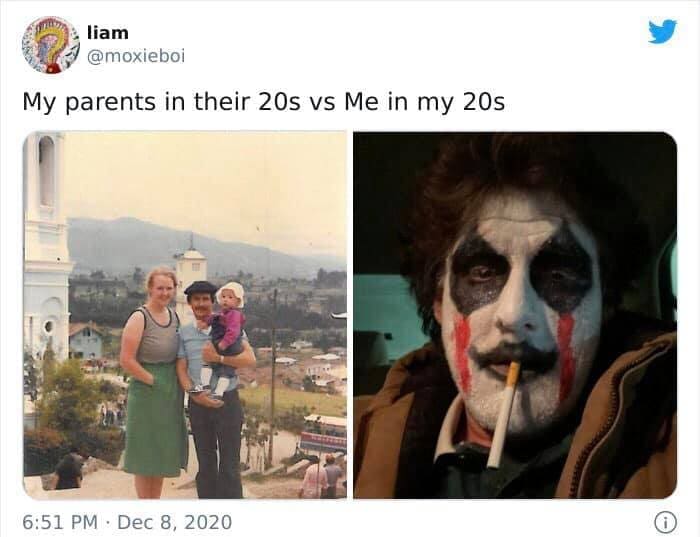This screenshot has height=537, width=700.
Task: Click the Dec 8, 2020 date
Action: [x=175, y=522]
